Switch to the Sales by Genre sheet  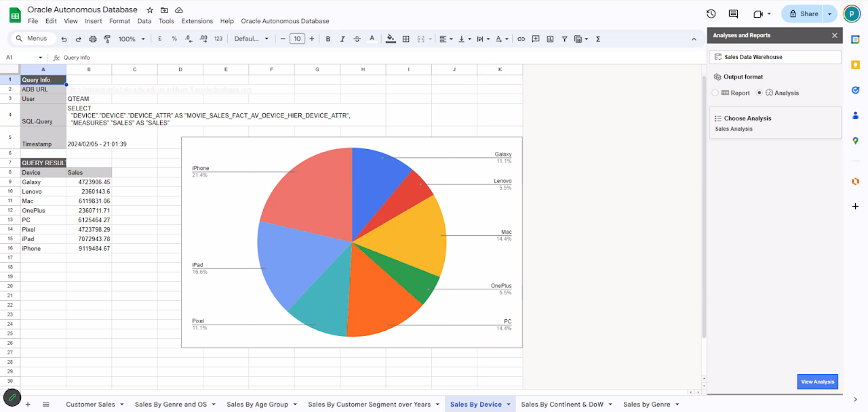[646, 405]
